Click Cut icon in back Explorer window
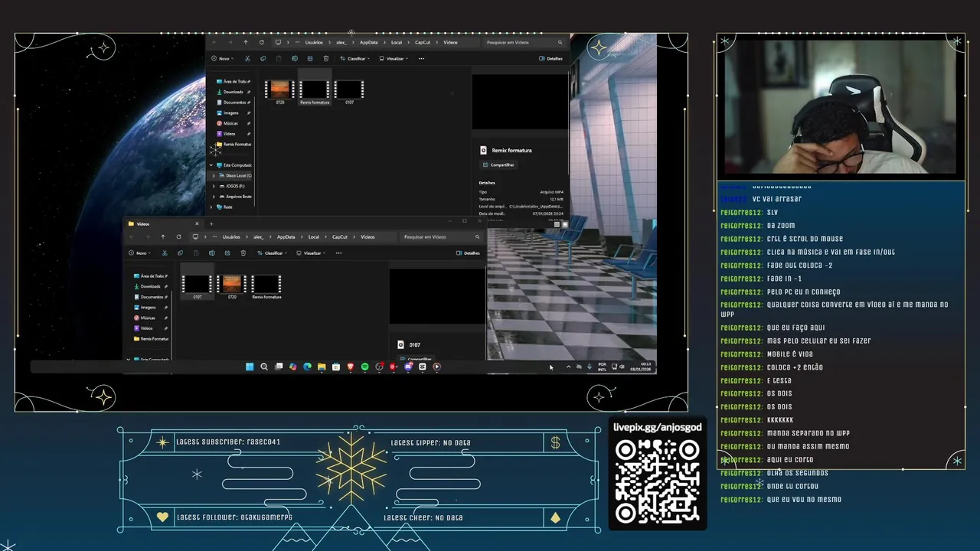 [247, 58]
